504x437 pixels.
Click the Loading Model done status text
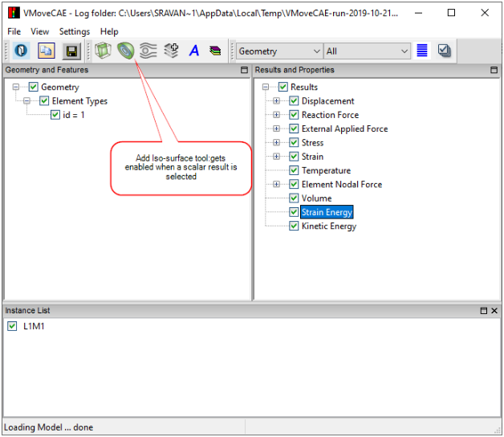[x=48, y=427]
